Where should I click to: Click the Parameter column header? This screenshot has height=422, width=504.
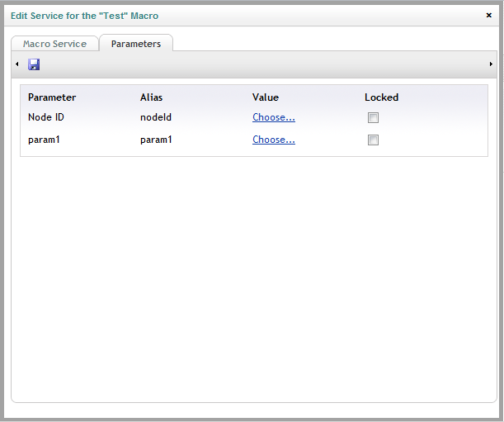[x=52, y=97]
